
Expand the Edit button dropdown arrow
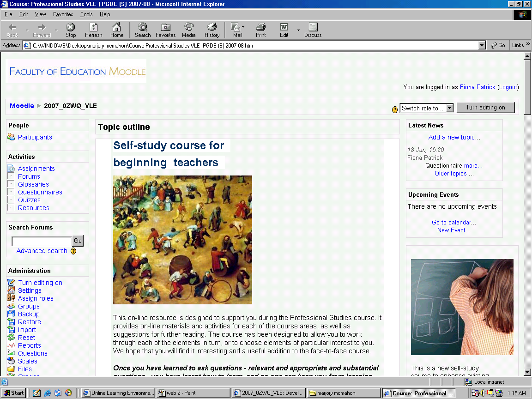299,30
